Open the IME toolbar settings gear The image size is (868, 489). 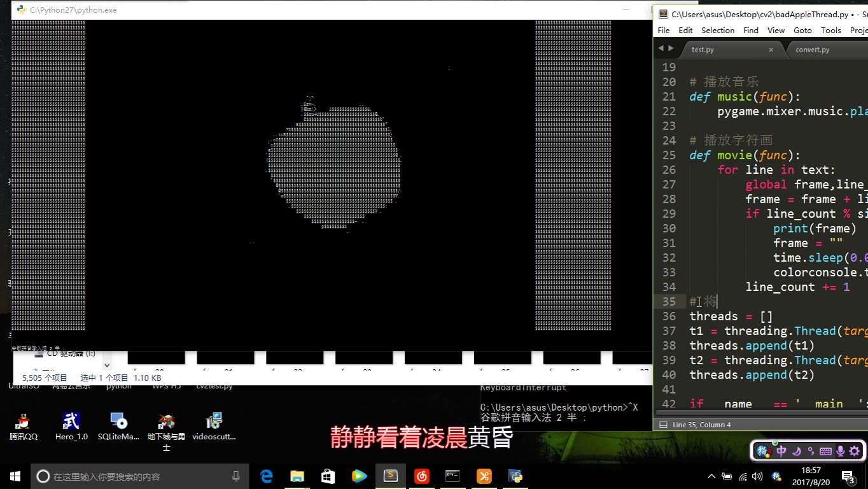(855, 451)
